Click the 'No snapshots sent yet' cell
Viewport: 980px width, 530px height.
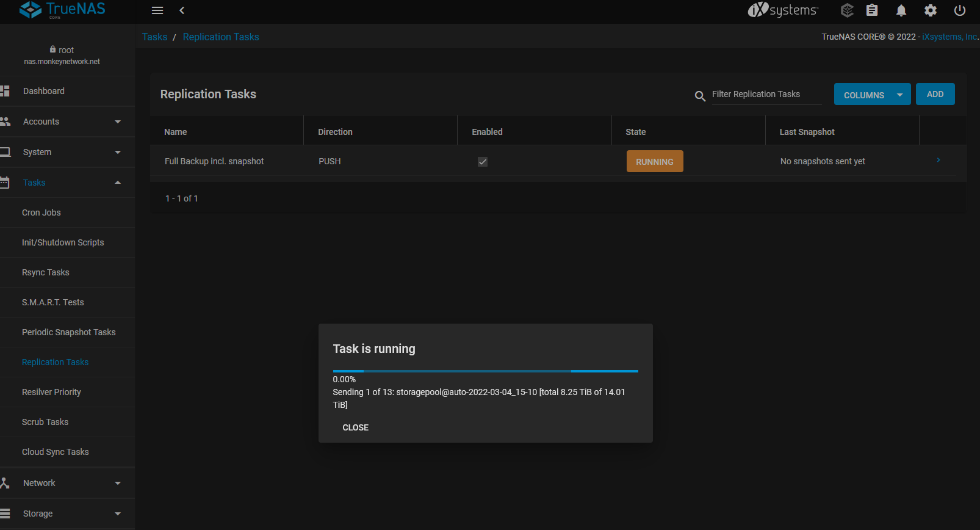click(x=823, y=161)
